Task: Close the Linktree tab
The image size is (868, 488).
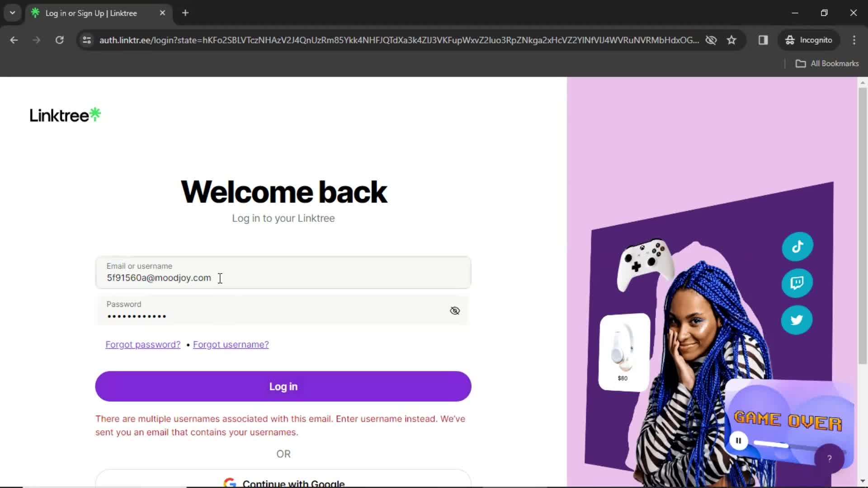Action: [162, 13]
